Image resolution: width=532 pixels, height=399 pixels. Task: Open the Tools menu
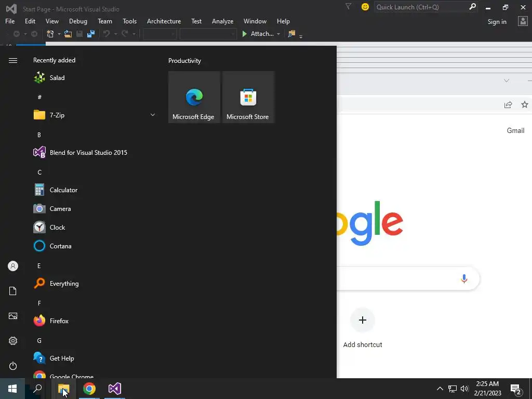pos(129,21)
